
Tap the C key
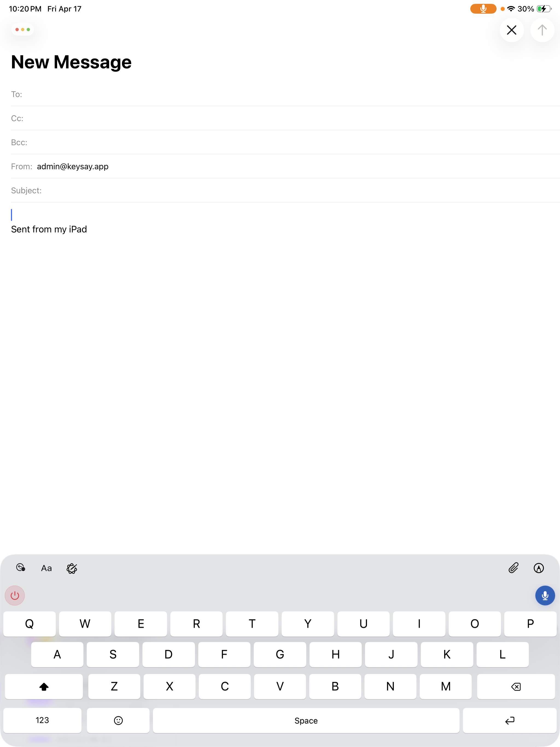[224, 686]
